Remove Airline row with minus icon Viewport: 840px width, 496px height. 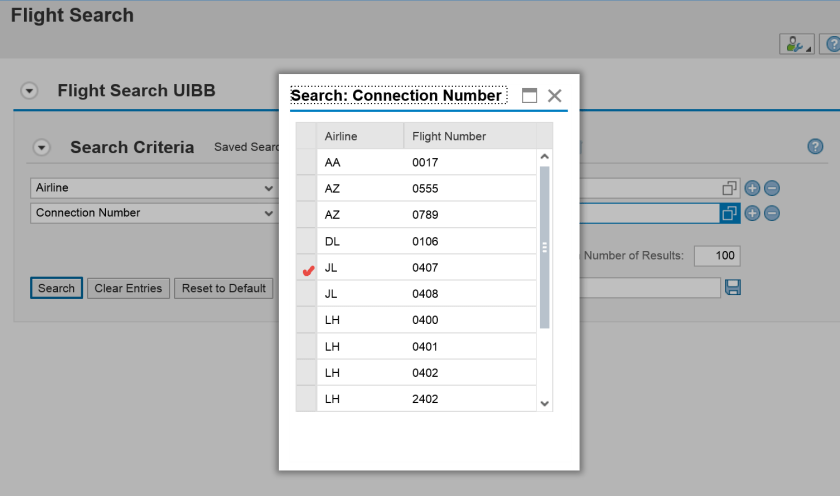click(772, 188)
